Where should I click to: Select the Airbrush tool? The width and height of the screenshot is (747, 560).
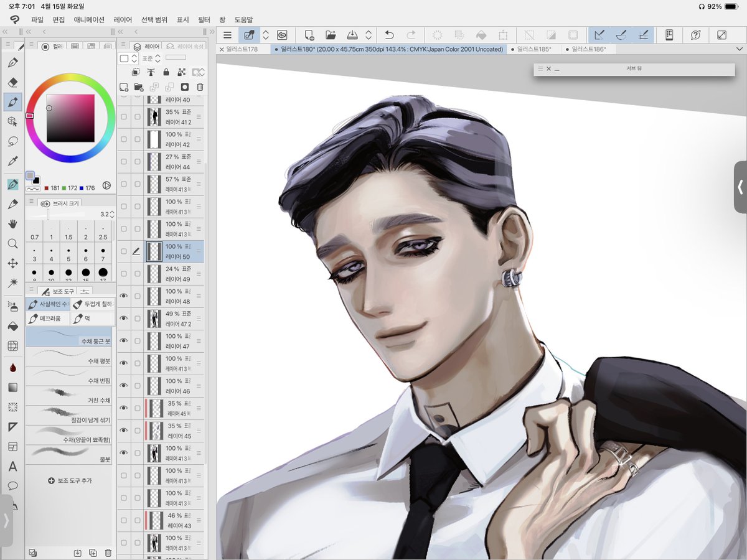[12, 306]
